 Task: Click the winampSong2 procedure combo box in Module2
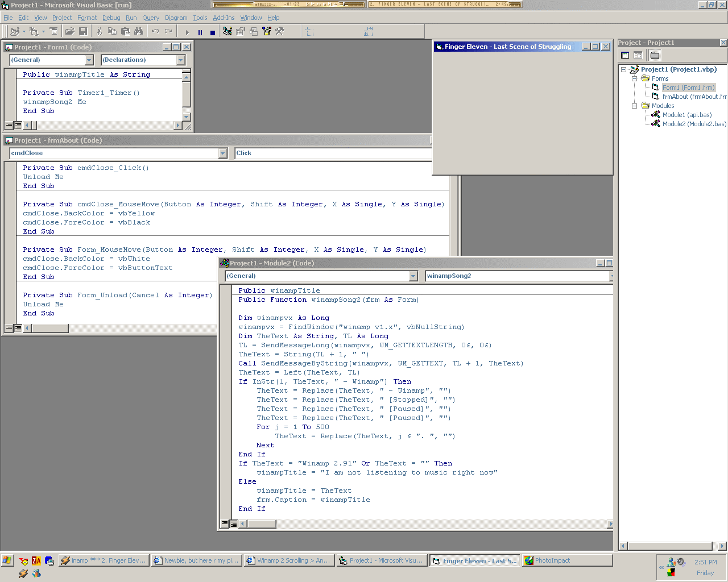(x=519, y=276)
